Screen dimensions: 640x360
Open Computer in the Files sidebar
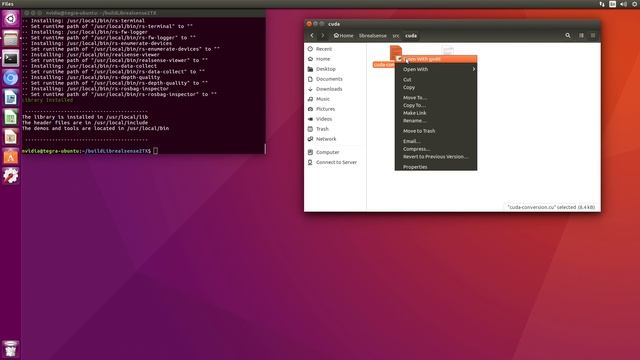pos(327,152)
